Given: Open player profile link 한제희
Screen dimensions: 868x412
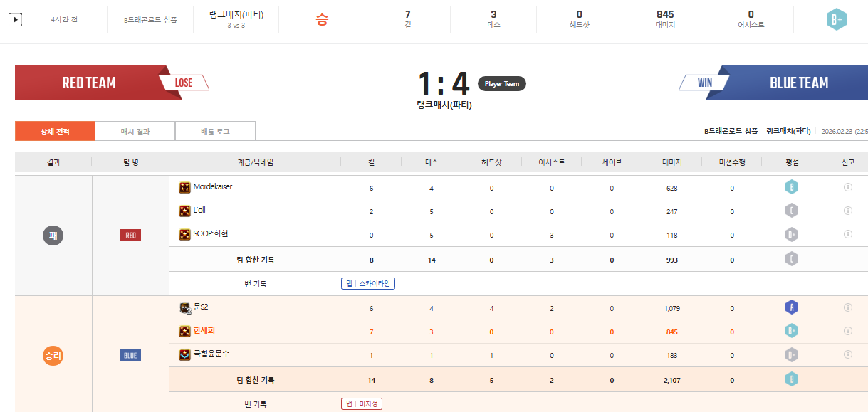Looking at the screenshot, I should point(204,331).
